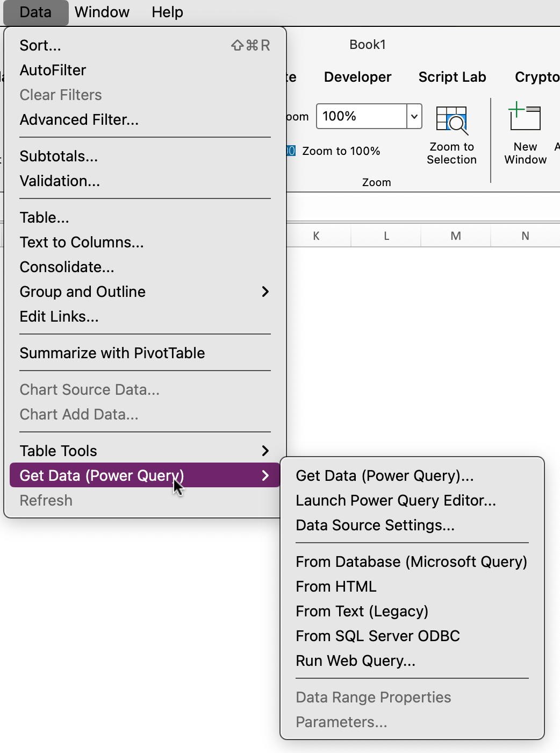Switch to the Developer ribbon tab
Viewport: 560px width, 753px height.
point(357,77)
